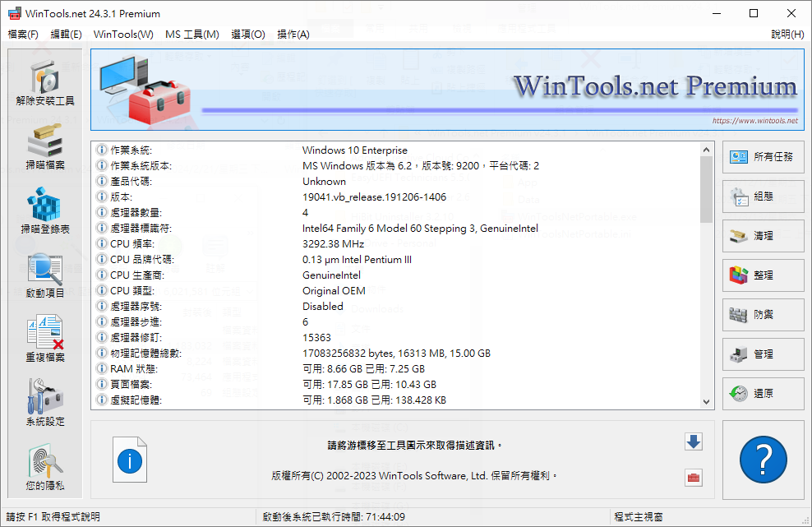Click the info icon beside 產品代碼
Image resolution: width=812 pixels, height=527 pixels.
pyautogui.click(x=102, y=181)
